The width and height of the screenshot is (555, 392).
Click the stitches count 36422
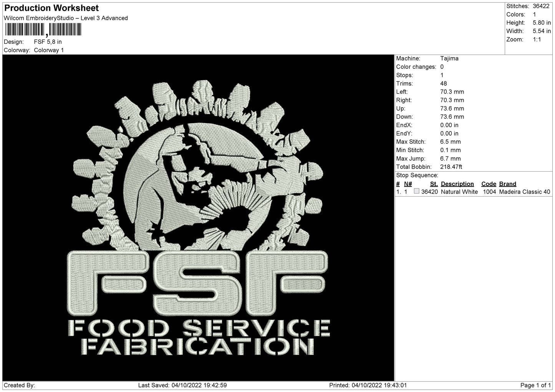point(541,6)
